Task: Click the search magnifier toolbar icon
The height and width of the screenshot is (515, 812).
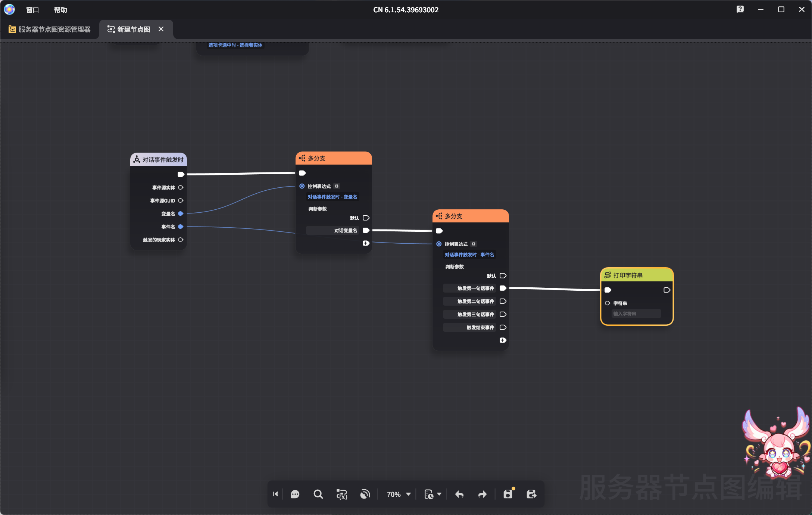Action: tap(318, 494)
